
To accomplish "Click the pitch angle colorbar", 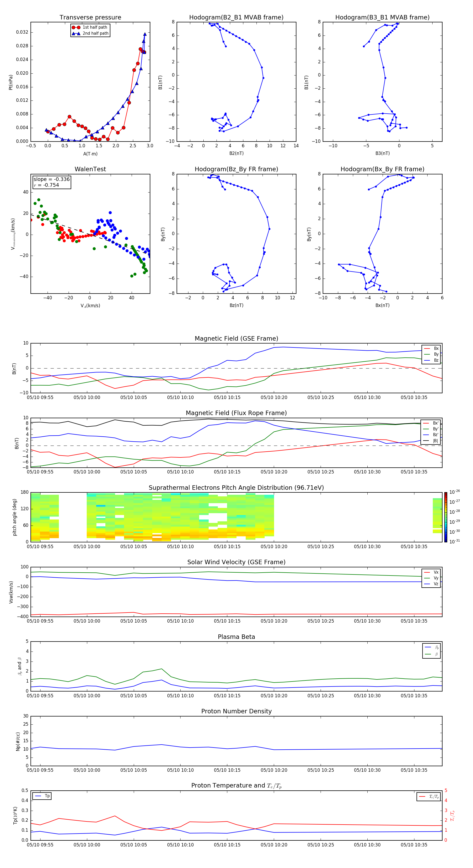I will click(446, 517).
